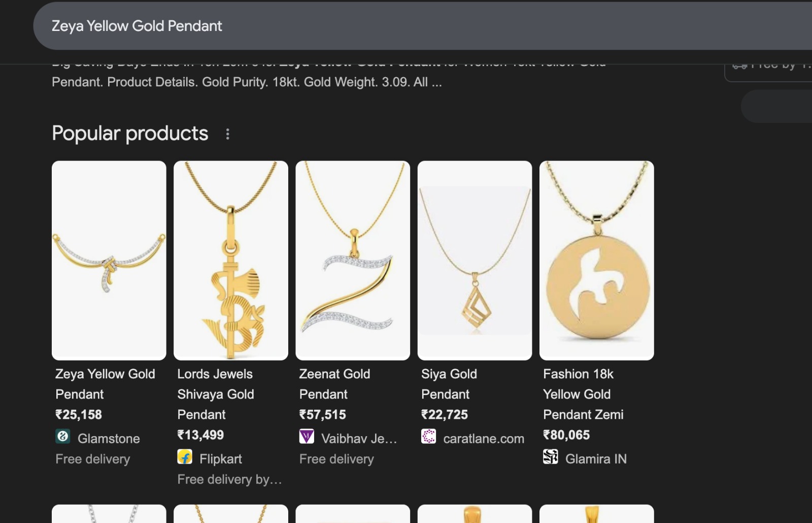Click the Siya Gold Pendant title

449,384
